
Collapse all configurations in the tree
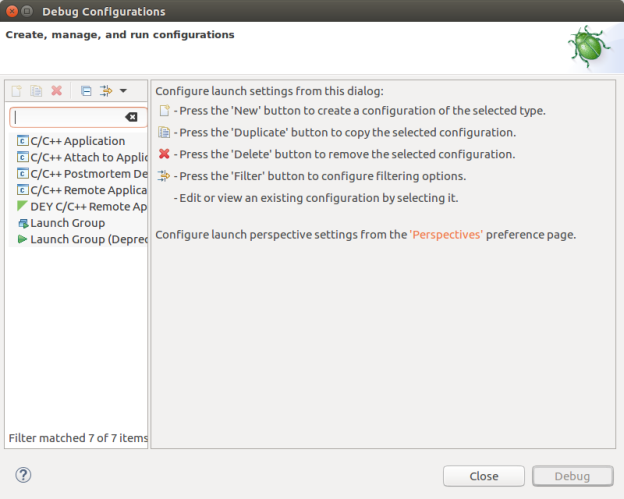pyautogui.click(x=86, y=91)
